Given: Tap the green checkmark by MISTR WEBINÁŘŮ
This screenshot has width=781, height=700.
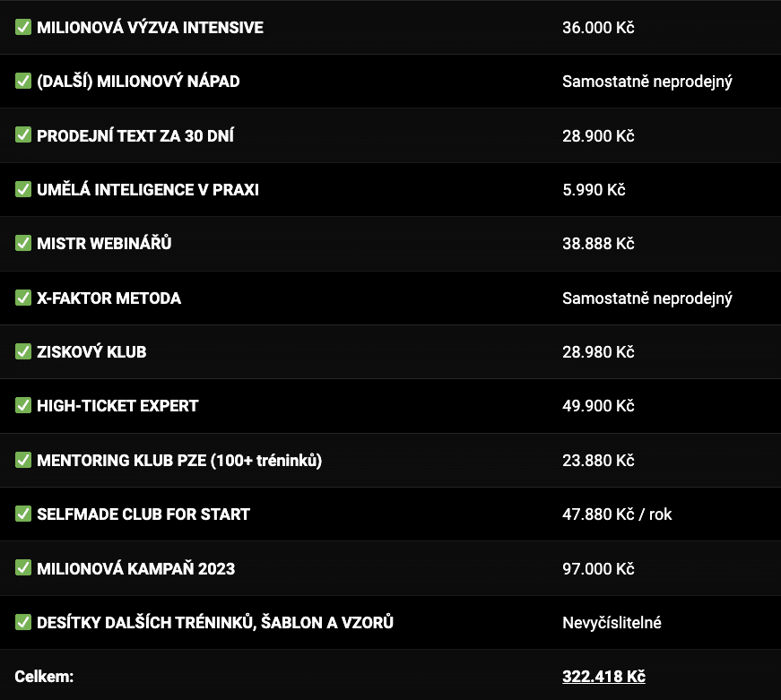Looking at the screenshot, I should 23,243.
